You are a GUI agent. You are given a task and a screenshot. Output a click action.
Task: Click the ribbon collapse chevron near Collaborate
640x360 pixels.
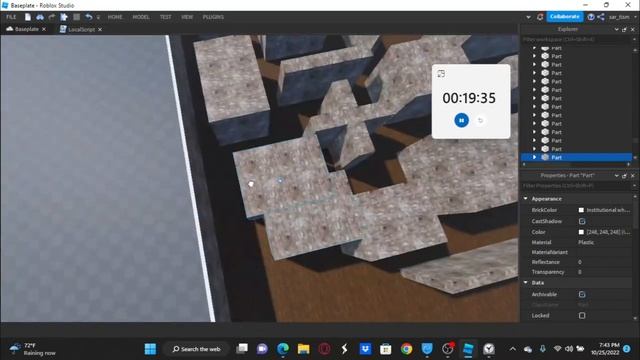pos(529,17)
